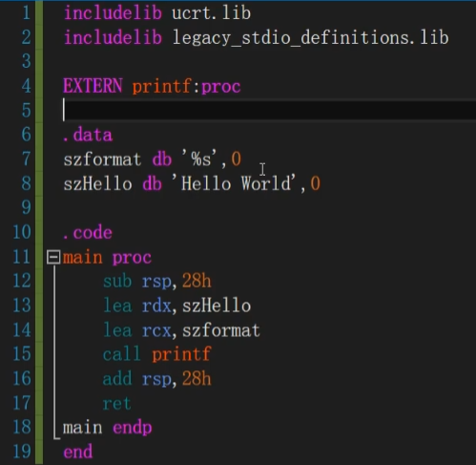476x465 pixels.
Task: Click 'legacy_stdio_definitions.lib' on line 2
Action: (310, 38)
